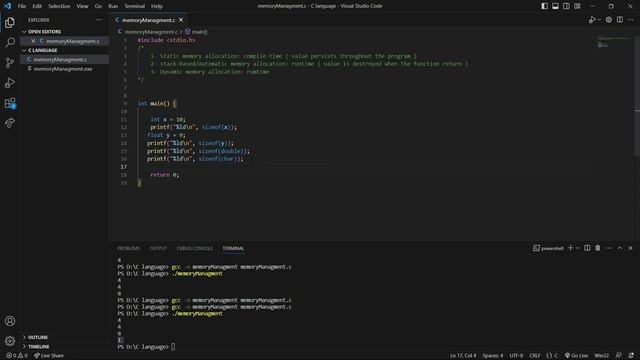Close memoryManagment.c in Open Editors list
Viewport: 640px width, 360px height.
tap(33, 41)
